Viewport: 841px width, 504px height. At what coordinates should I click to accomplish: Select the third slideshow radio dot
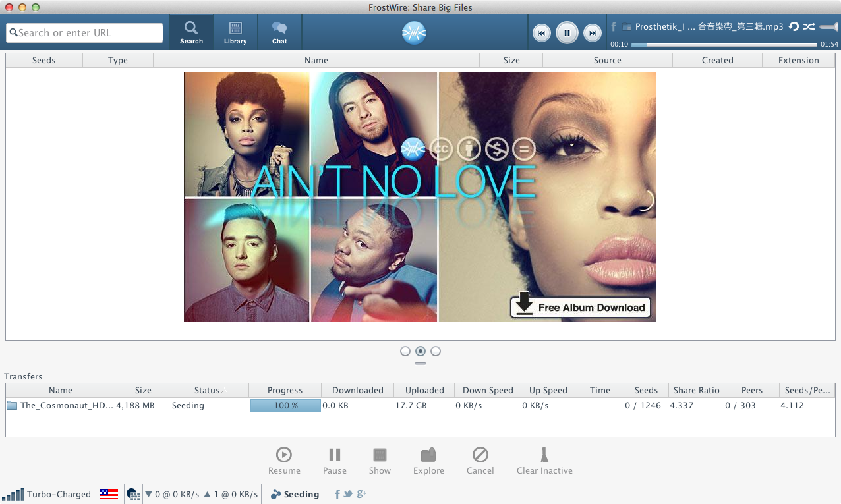[436, 351]
